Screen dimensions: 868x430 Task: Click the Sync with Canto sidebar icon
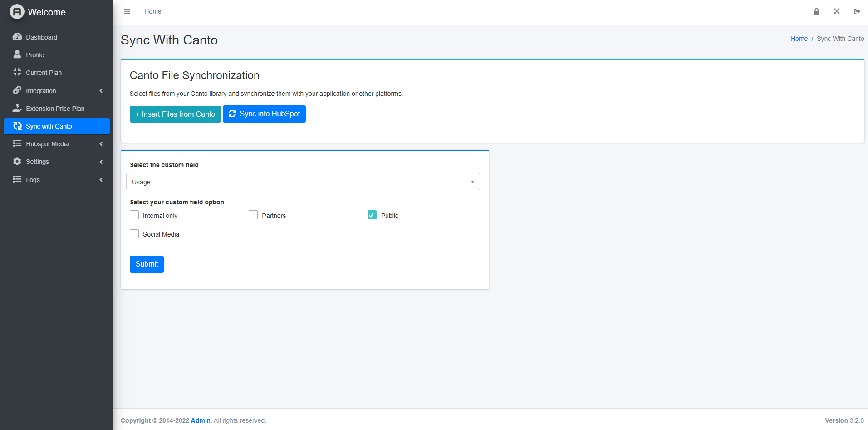17,126
